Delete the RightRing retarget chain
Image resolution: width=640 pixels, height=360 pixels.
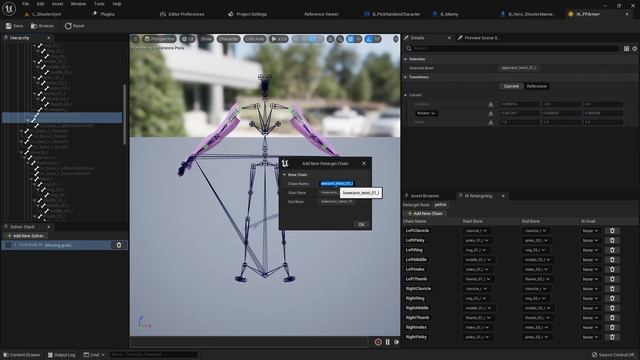coord(612,298)
